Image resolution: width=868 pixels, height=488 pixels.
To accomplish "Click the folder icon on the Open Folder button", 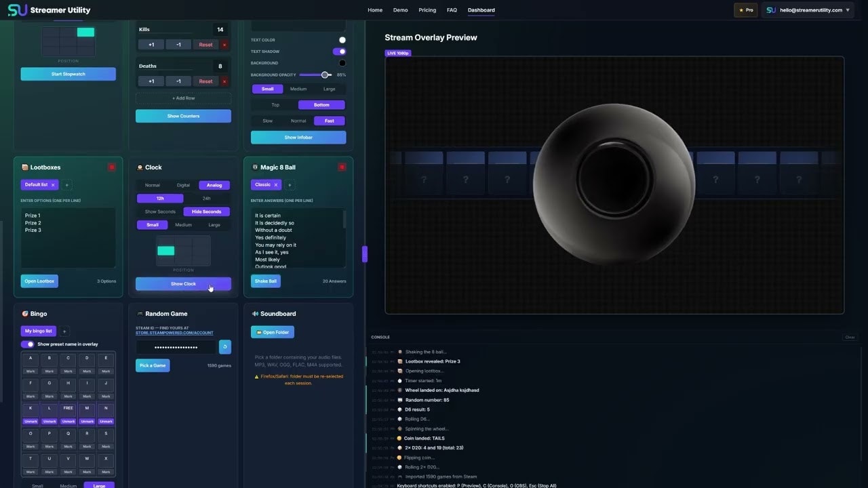I will [260, 331].
